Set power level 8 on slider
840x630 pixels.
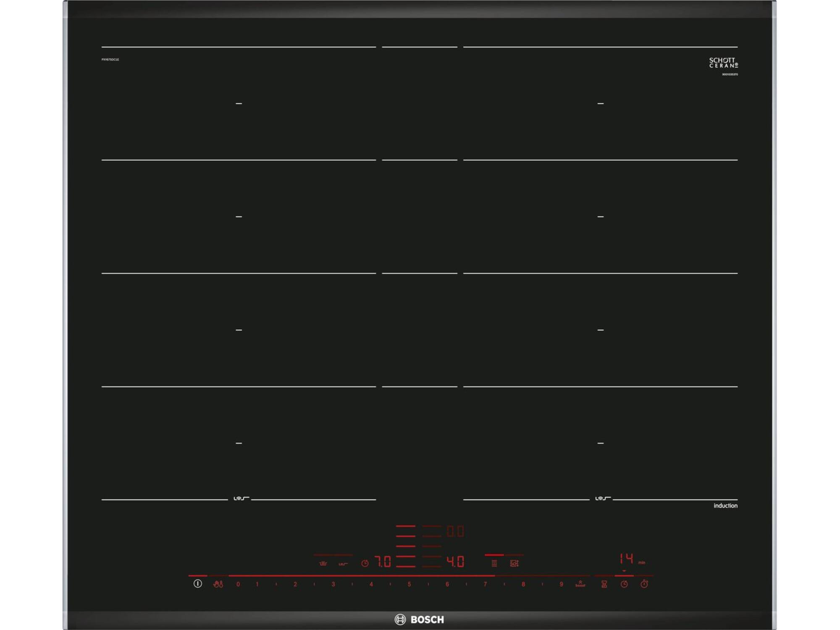pos(523,584)
